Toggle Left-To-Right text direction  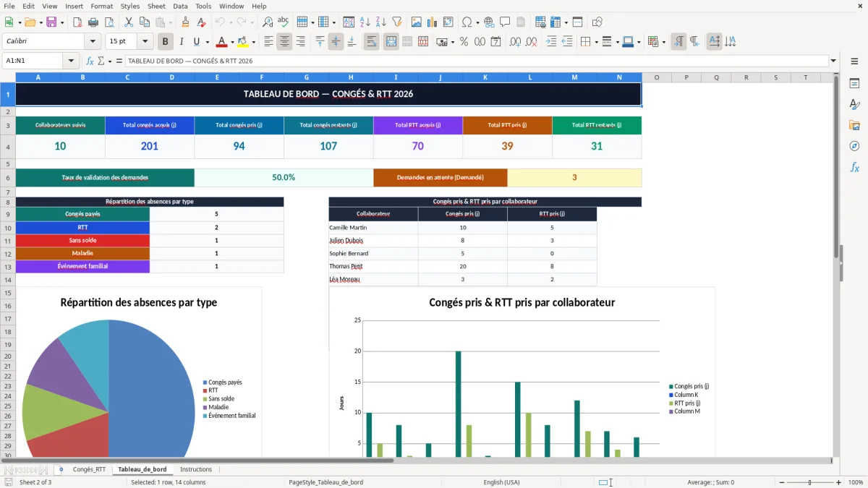tap(678, 42)
